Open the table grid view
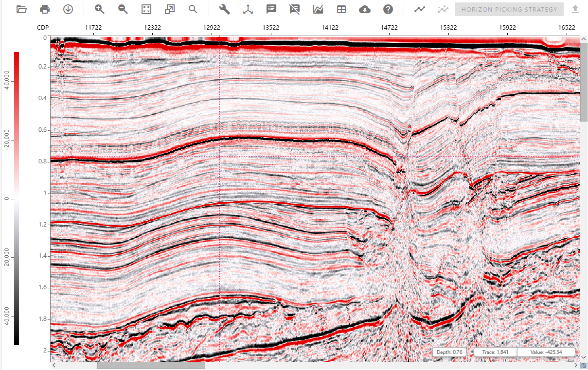 pyautogui.click(x=341, y=9)
